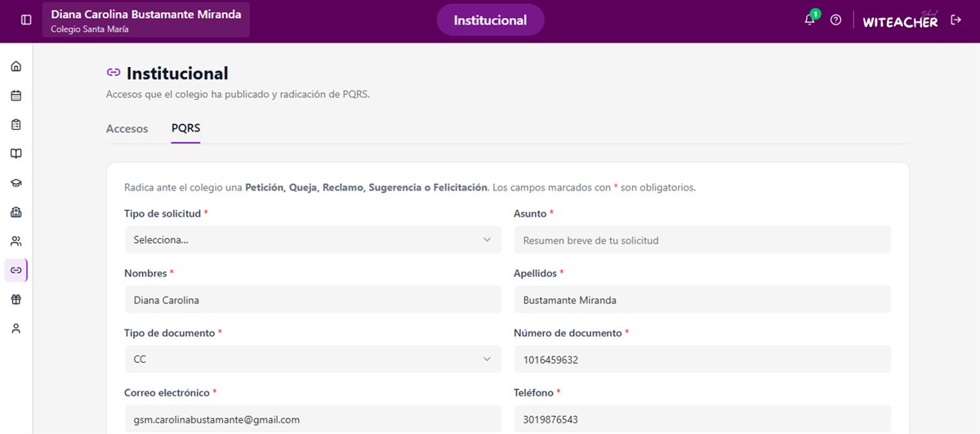Open the Tipo de solicitud dropdown
The height and width of the screenshot is (434, 980).
[313, 239]
